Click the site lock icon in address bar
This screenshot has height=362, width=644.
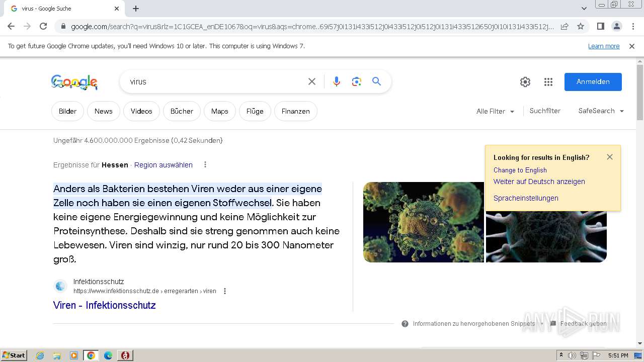(x=63, y=27)
